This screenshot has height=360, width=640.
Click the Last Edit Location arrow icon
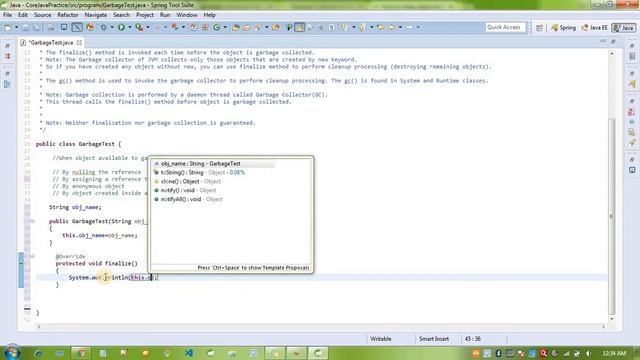click(380, 27)
